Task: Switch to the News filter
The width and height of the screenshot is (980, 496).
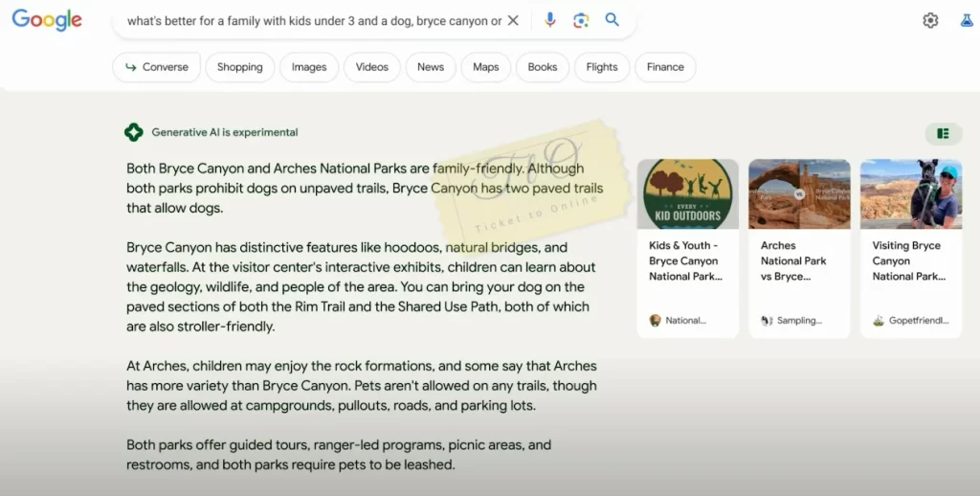Action: pyautogui.click(x=431, y=67)
